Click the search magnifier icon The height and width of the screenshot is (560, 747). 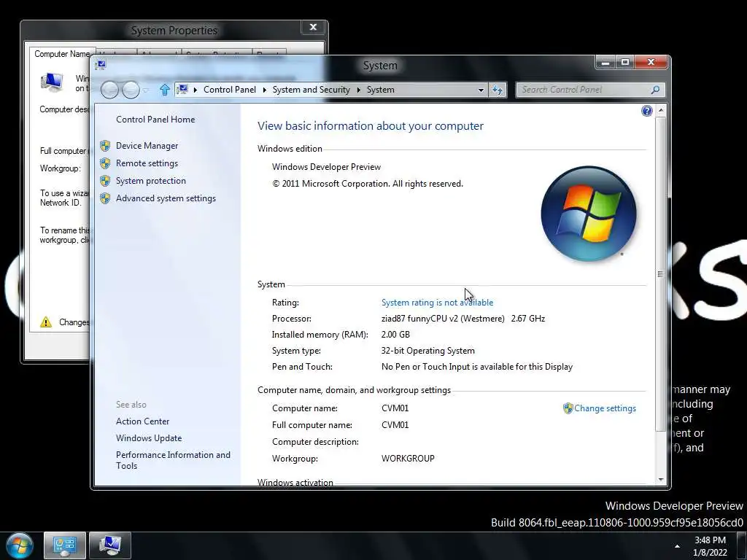656,90
